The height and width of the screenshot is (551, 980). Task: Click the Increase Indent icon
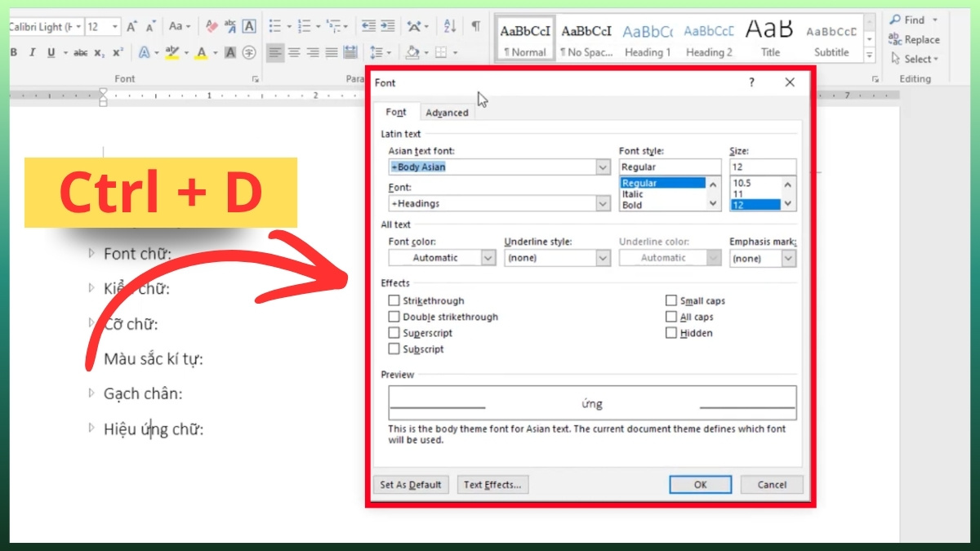tap(388, 27)
